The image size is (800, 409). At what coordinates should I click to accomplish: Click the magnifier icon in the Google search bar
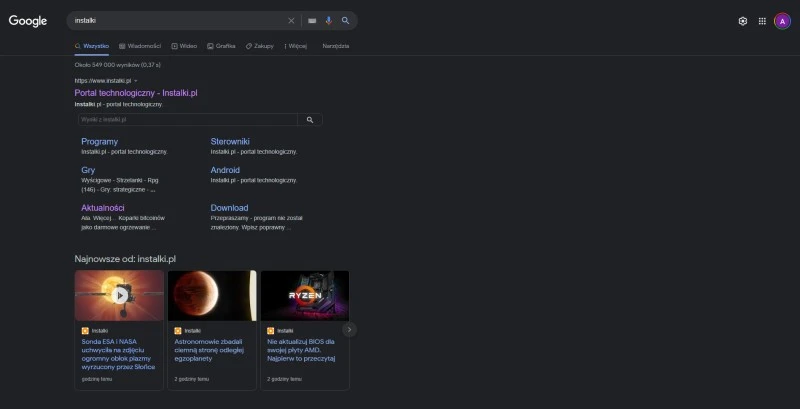(346, 20)
